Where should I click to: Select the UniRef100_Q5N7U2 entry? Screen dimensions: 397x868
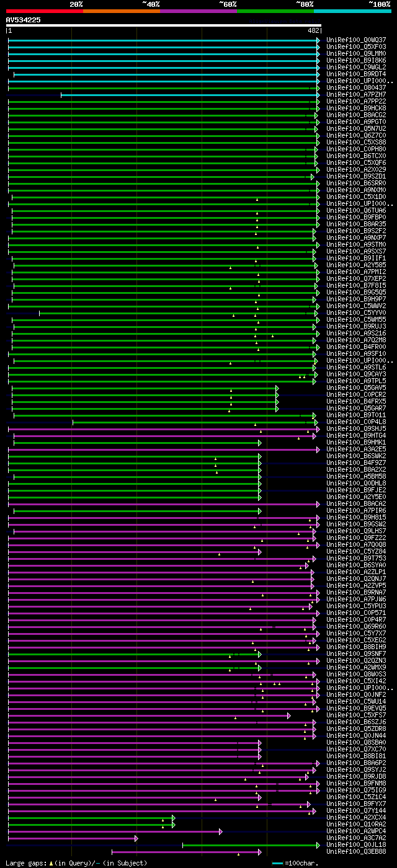356,128
